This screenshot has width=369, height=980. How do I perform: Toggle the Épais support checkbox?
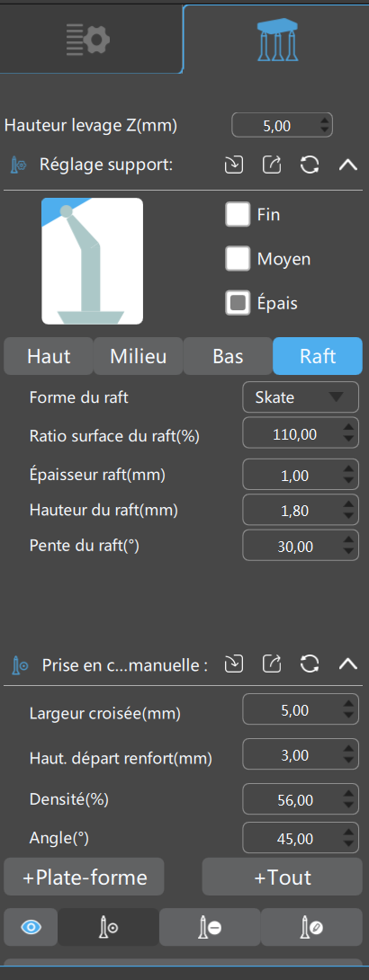(x=238, y=303)
